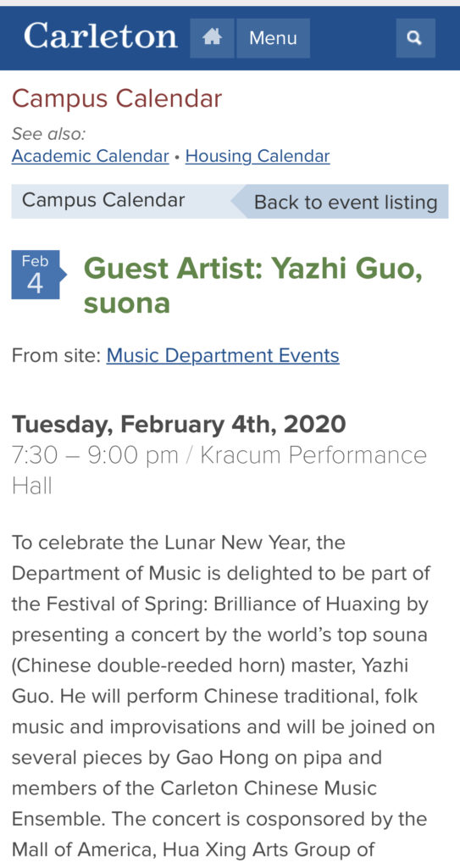
Task: Click the blue Carleton header bar
Action: point(230,38)
